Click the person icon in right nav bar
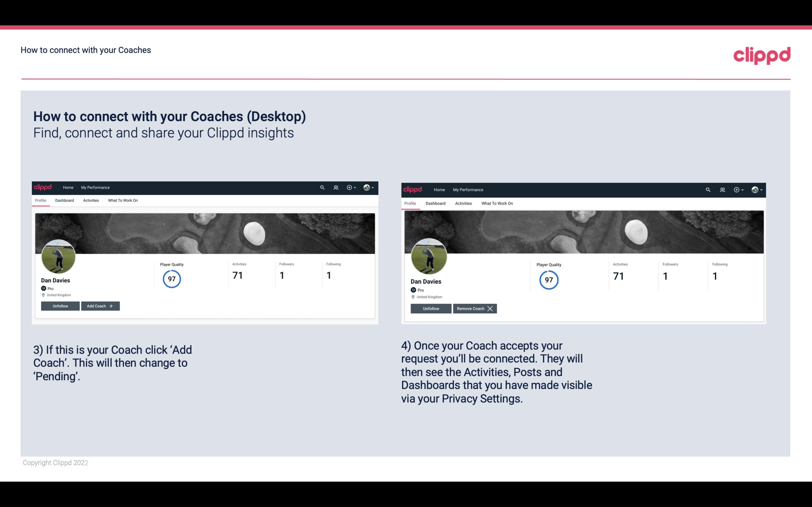Image resolution: width=812 pixels, height=507 pixels. pyautogui.click(x=722, y=189)
